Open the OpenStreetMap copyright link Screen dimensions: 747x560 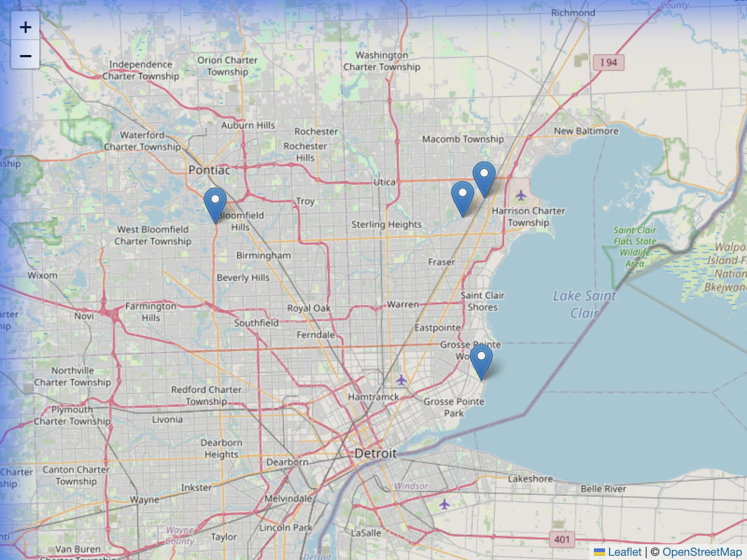coord(702,552)
